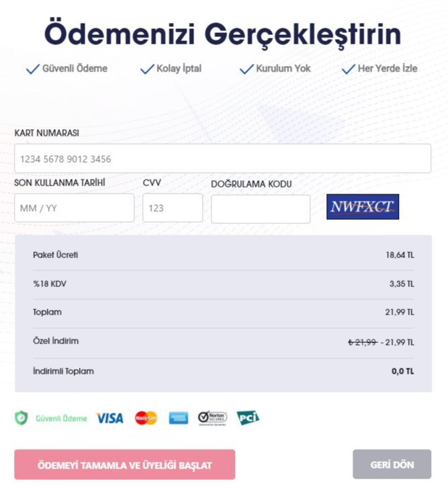Image resolution: width=448 pixels, height=492 pixels.
Task: Focus the Doğrulama Kodu input field
Action: click(261, 209)
